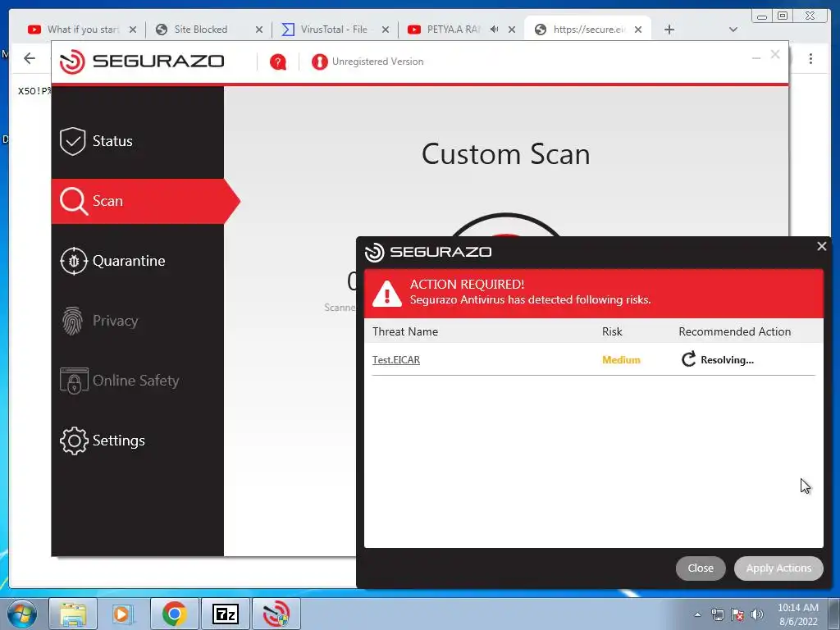
Task: Click the Apply Actions button
Action: [x=778, y=568]
